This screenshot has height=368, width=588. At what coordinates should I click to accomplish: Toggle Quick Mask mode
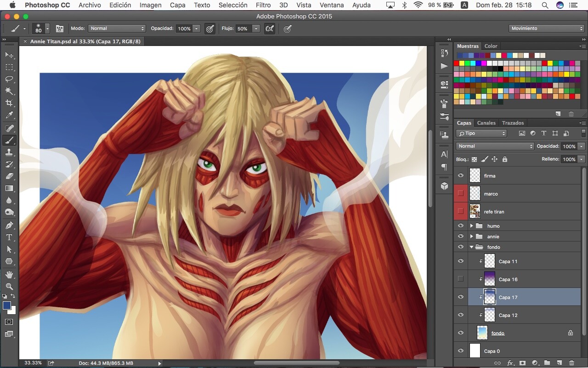tap(9, 322)
